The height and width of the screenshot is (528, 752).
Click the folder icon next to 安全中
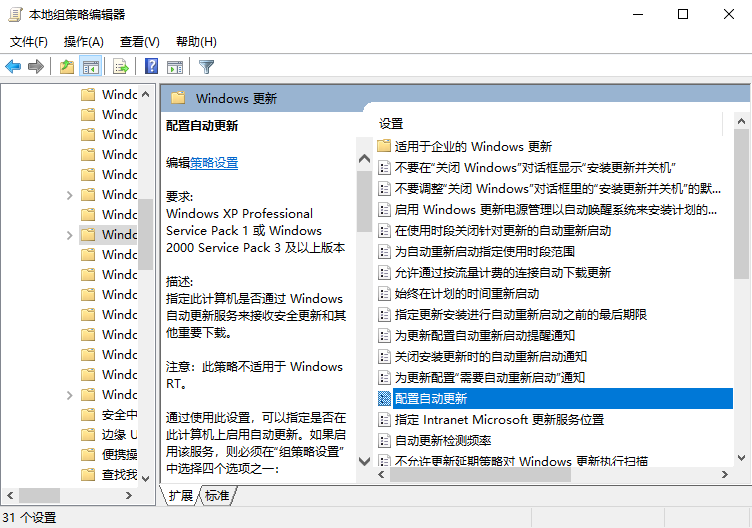[x=88, y=414]
